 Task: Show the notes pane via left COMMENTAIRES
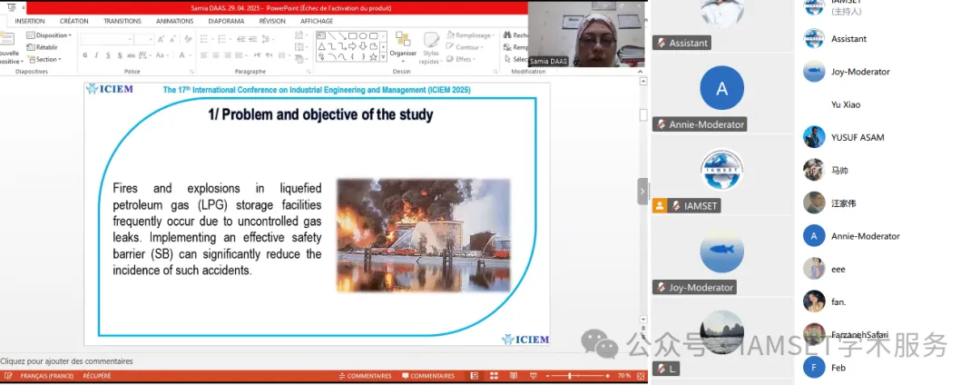point(366,376)
